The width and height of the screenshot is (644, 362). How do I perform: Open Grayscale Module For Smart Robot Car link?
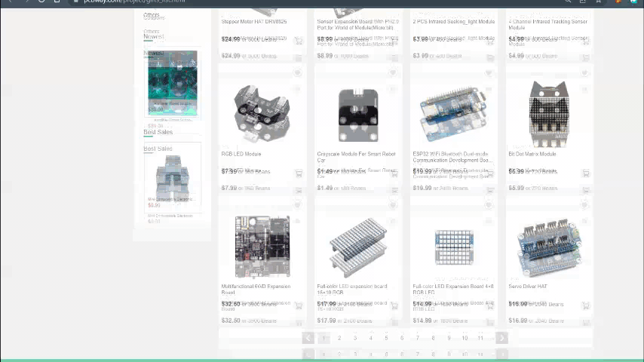point(356,157)
